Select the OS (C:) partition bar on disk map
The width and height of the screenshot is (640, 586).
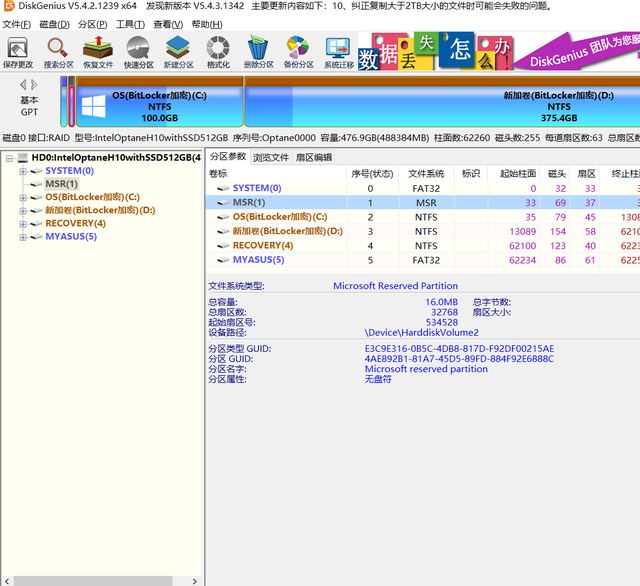pos(159,105)
